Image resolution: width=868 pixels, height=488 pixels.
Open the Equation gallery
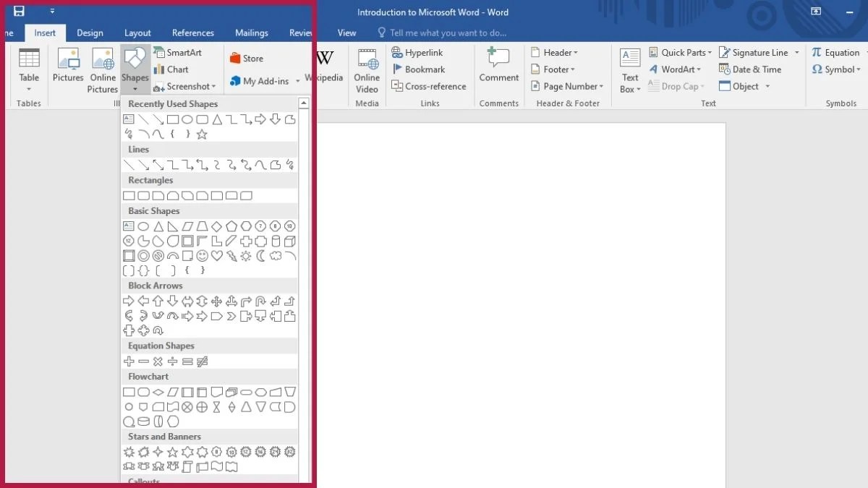click(836, 53)
